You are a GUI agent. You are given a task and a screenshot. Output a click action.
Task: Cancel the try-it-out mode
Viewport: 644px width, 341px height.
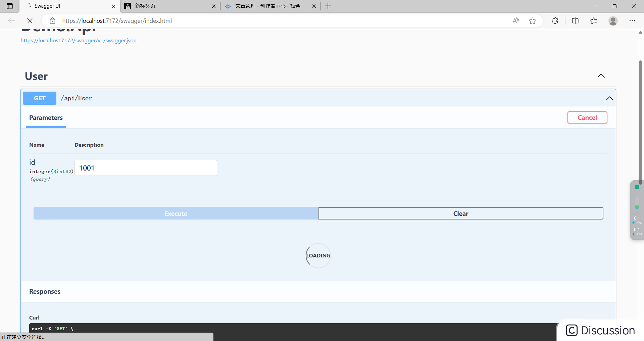pos(587,117)
